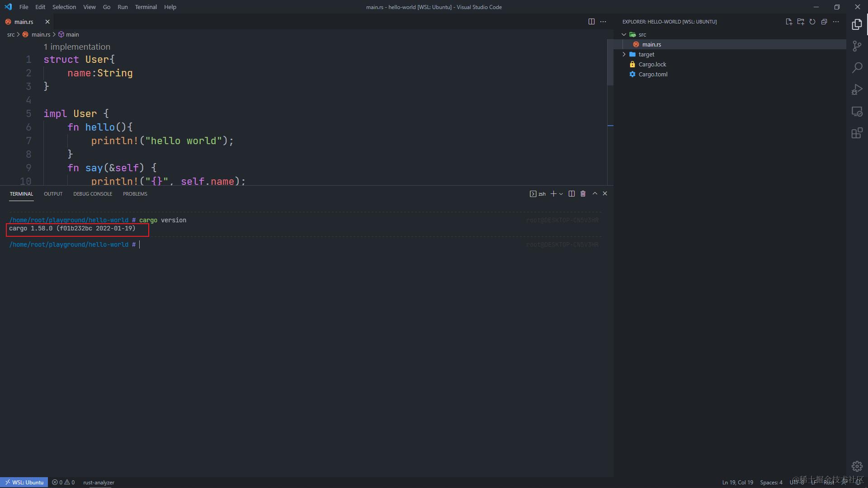Open the new terminal launch profile dropdown
Screen dimensions: 868x488
point(561,194)
